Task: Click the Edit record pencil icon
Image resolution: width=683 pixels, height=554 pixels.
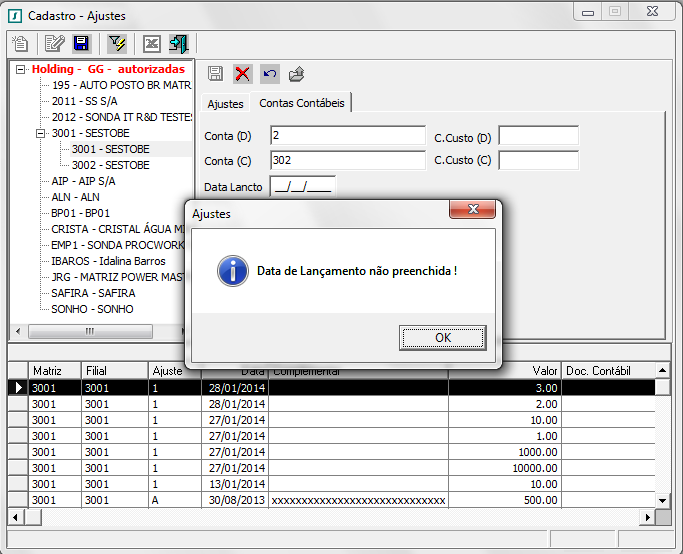Action: pos(55,44)
